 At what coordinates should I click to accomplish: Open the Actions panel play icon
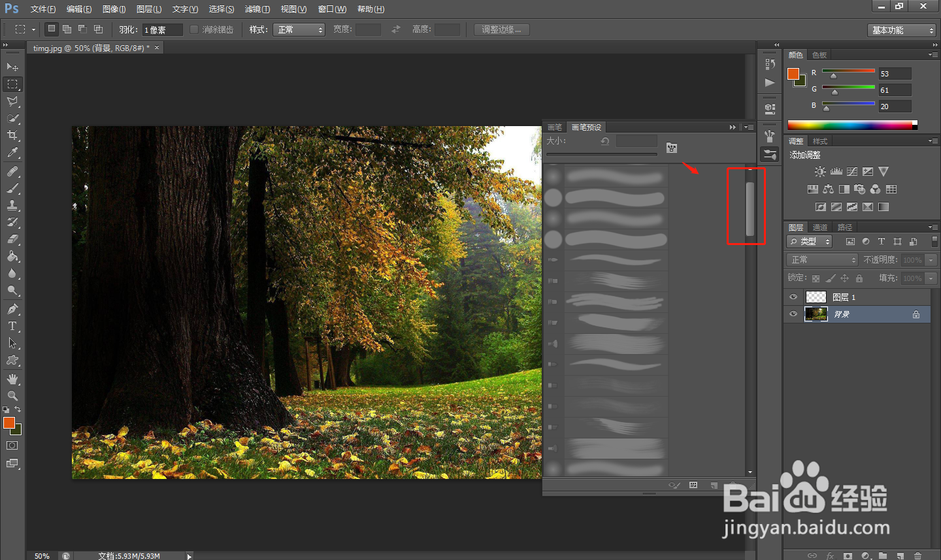point(770,82)
